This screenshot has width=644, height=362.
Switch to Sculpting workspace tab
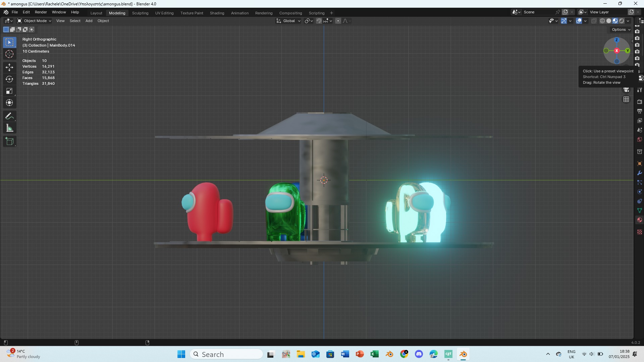click(140, 13)
